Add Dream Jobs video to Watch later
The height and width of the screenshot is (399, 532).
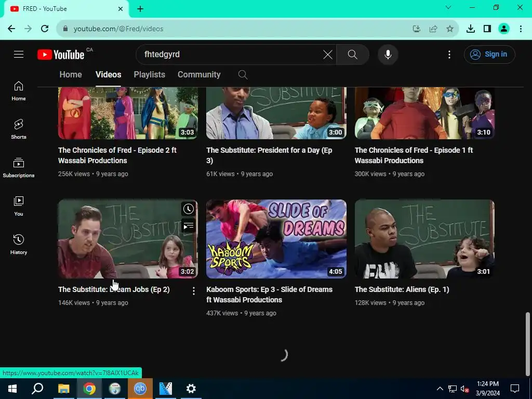[188, 209]
